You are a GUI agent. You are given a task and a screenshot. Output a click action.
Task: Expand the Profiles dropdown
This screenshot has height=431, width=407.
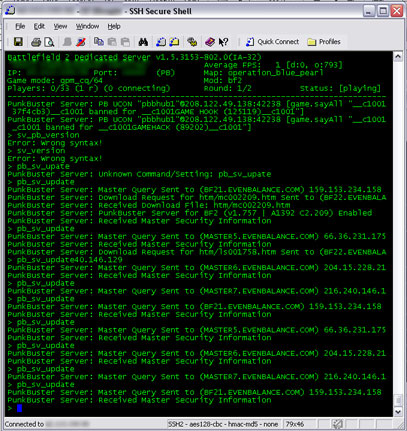[324, 42]
